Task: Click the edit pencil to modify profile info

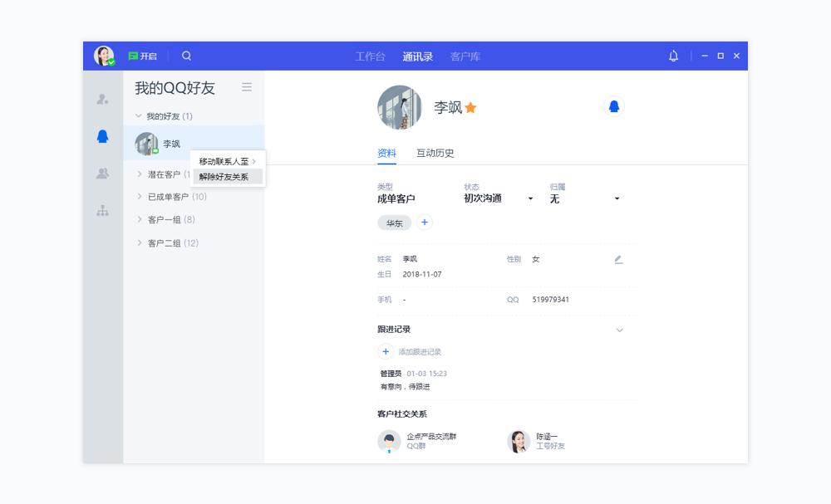Action: tap(617, 260)
